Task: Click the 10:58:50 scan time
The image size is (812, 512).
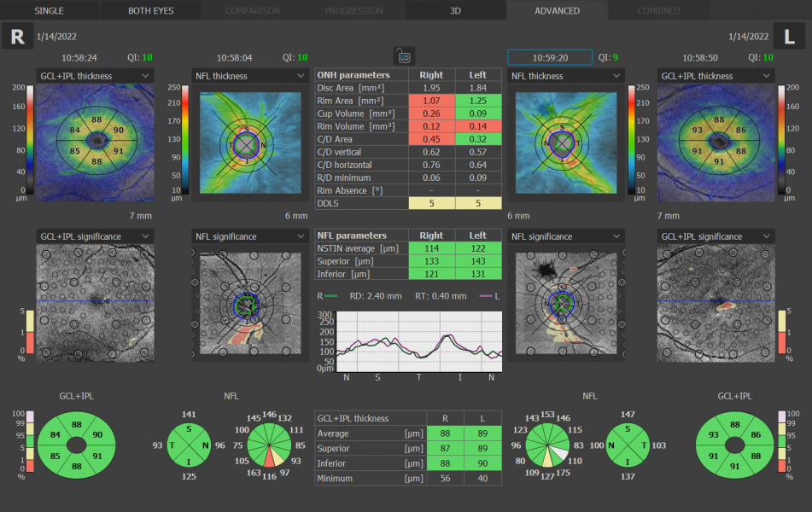Action: [700, 57]
